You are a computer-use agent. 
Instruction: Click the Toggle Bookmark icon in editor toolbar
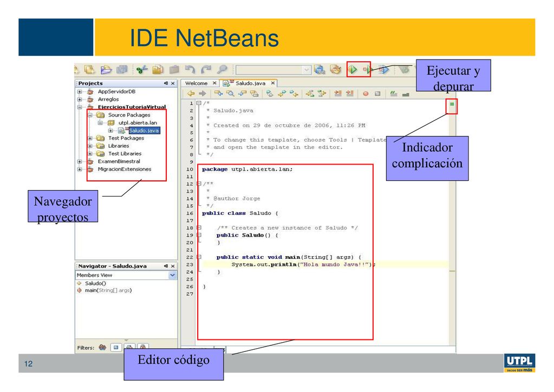pyautogui.click(x=270, y=94)
